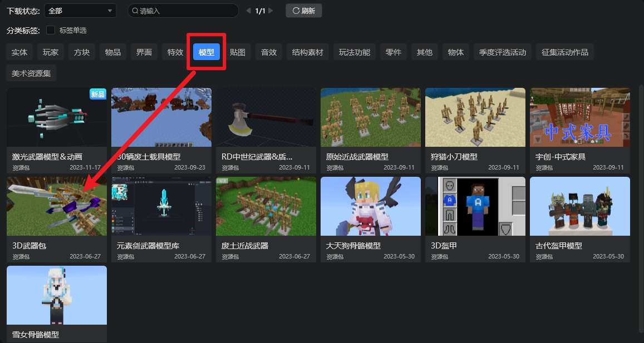Click the 新品 badge on laser weapon card
This screenshot has width=644, height=343.
tap(98, 94)
